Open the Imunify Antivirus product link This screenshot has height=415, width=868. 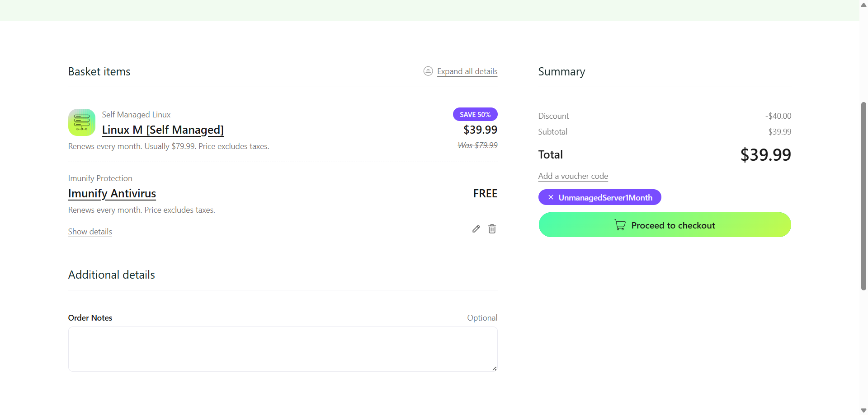pos(112,194)
